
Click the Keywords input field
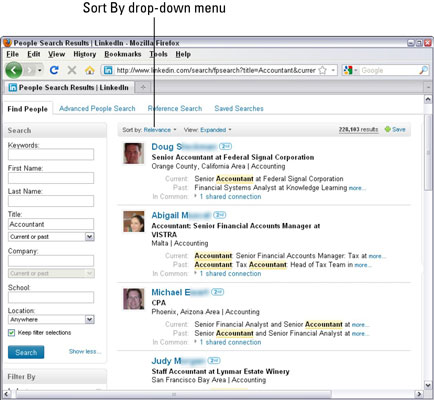coord(51,154)
